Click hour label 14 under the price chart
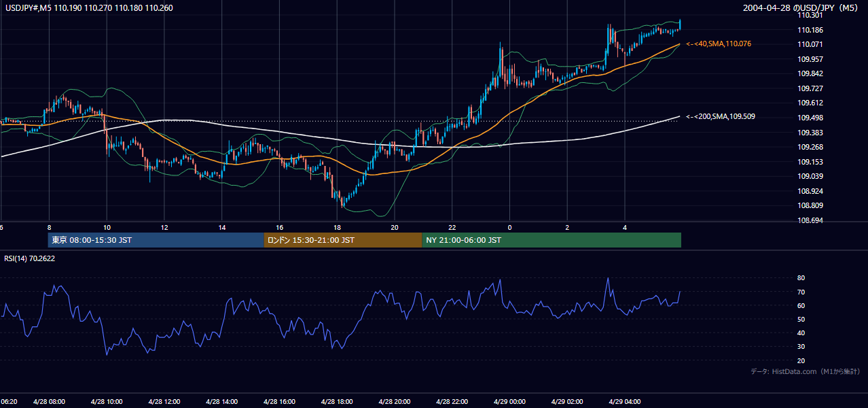 pos(221,227)
